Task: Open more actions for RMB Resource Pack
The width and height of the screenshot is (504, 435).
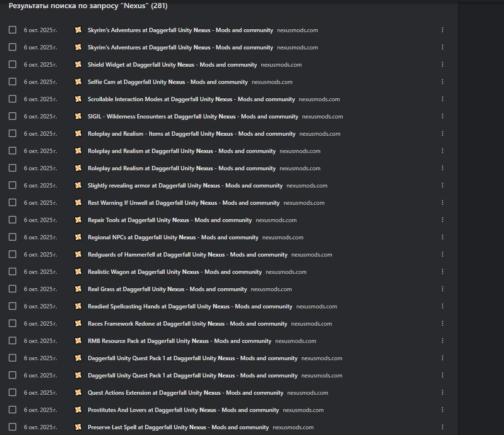Action: 442,341
